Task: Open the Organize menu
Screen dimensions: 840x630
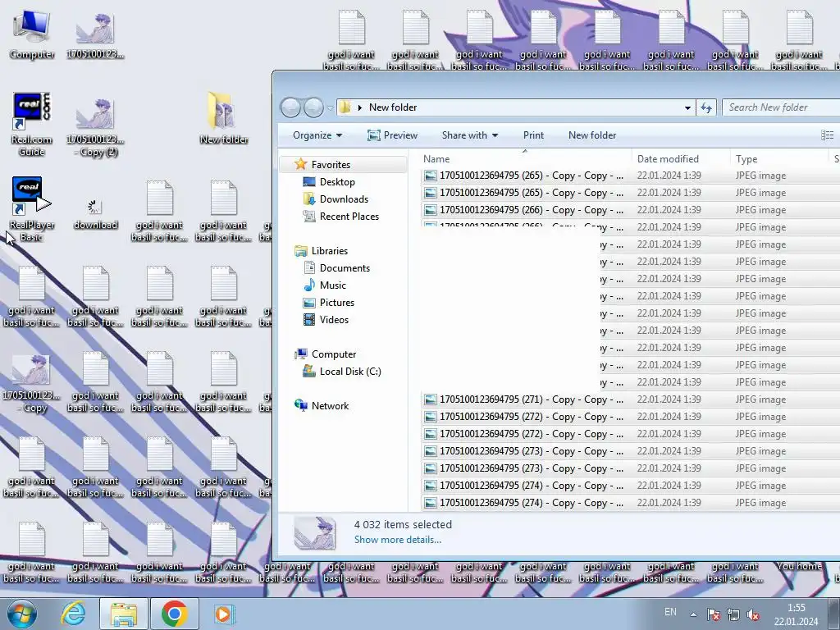Action: [x=317, y=135]
